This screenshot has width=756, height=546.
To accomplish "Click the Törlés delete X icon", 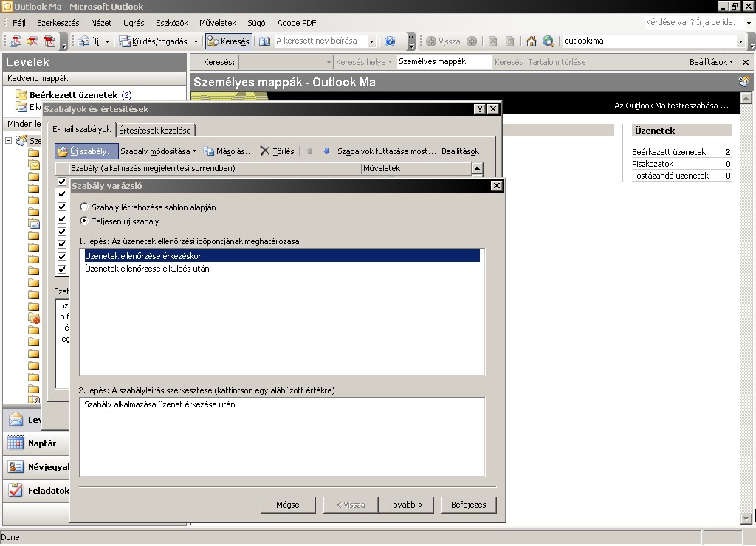I will coord(265,151).
